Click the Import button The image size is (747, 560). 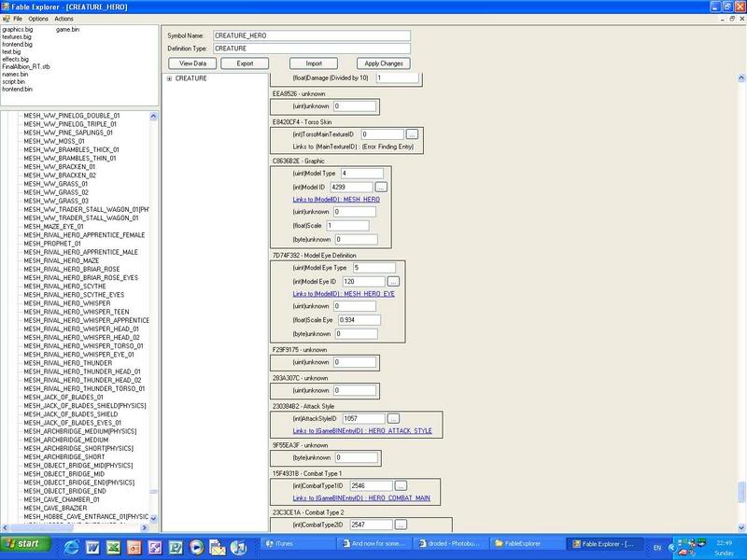[x=314, y=63]
